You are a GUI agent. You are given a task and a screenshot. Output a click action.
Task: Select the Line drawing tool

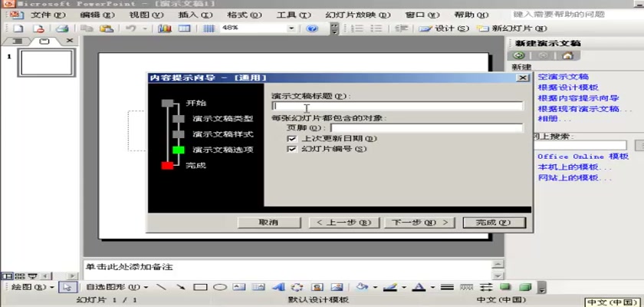(162, 287)
